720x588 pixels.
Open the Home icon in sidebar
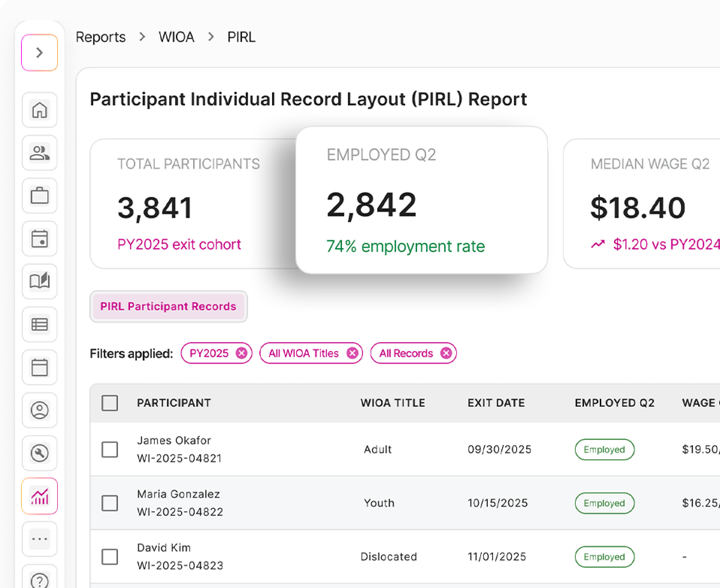coord(39,110)
